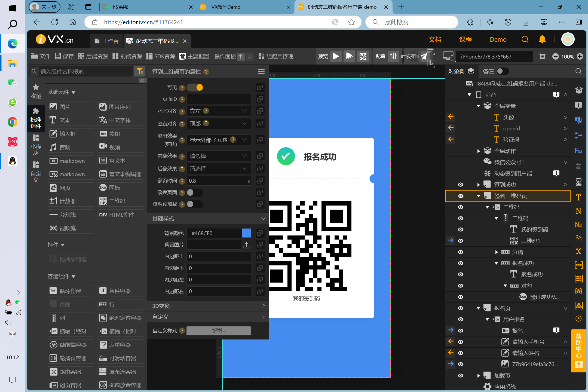Add the 富文本 rich text component
The height and width of the screenshot is (392, 588).
[x=121, y=161]
